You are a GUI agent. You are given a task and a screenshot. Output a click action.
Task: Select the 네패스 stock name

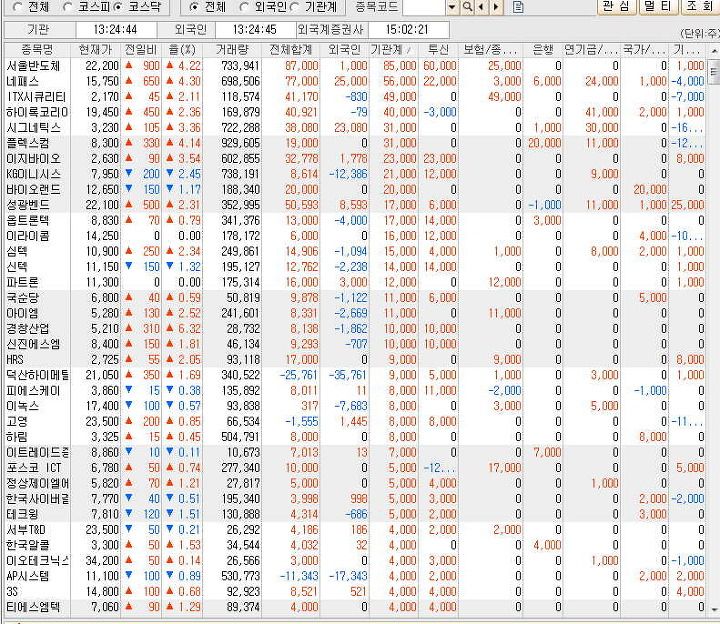[23, 81]
